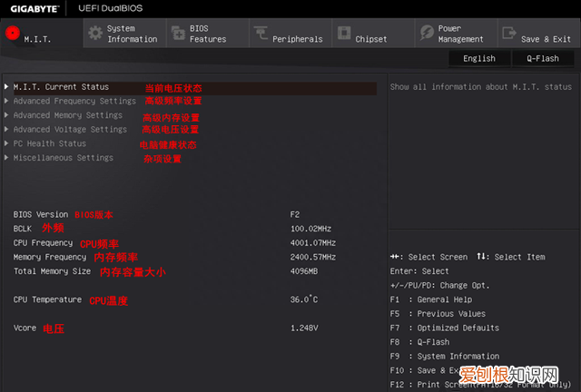
Task: Launch the Q-Flash button
Action: 543,58
